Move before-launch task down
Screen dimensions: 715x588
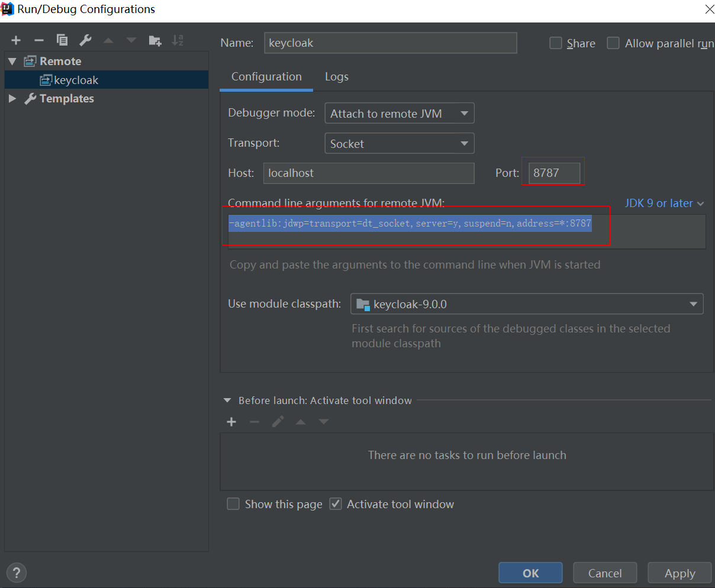[x=324, y=422]
